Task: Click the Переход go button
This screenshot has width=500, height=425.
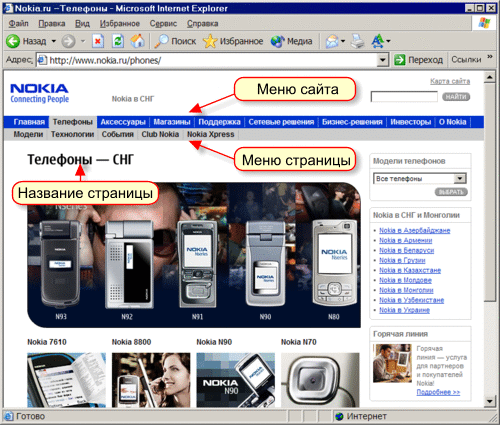Action: (x=419, y=60)
